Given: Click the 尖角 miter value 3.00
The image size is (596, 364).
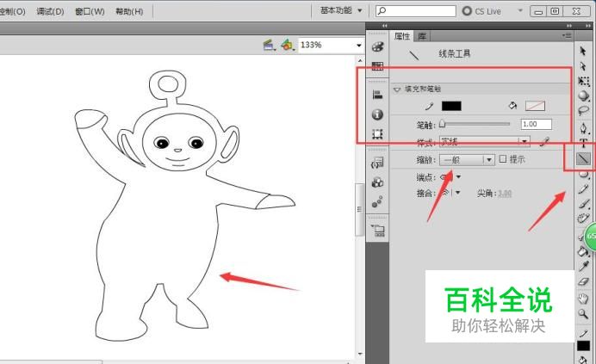Looking at the screenshot, I should (505, 194).
